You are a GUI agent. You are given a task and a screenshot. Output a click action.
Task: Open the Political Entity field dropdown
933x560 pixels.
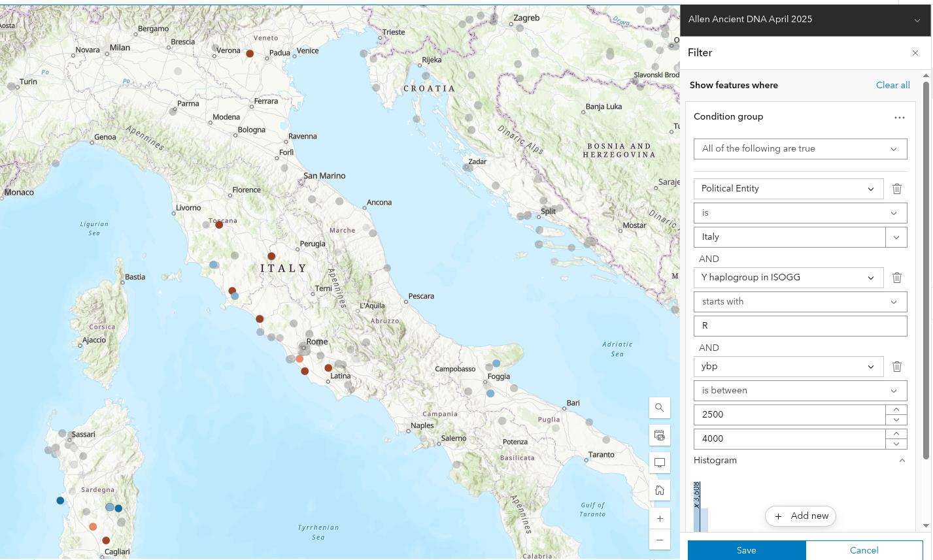coord(789,189)
